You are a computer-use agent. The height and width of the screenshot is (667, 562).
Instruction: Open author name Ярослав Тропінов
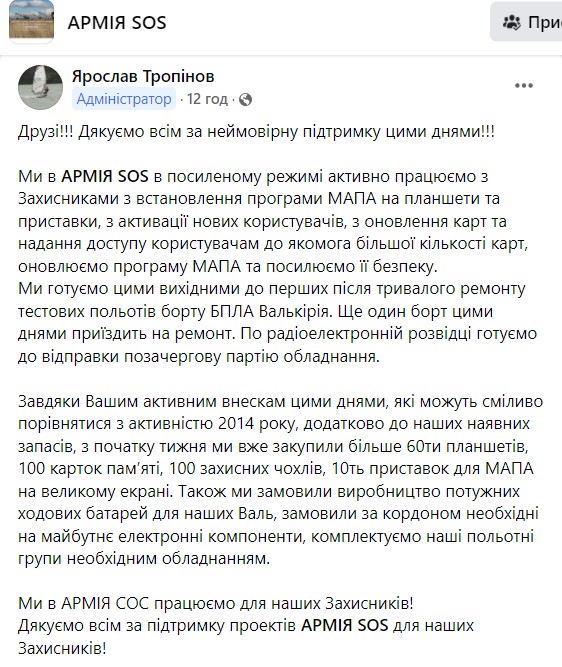(143, 77)
